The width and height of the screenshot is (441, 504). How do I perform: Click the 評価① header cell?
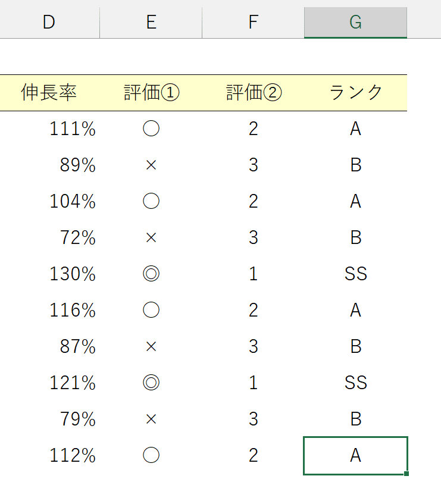pyautogui.click(x=151, y=93)
